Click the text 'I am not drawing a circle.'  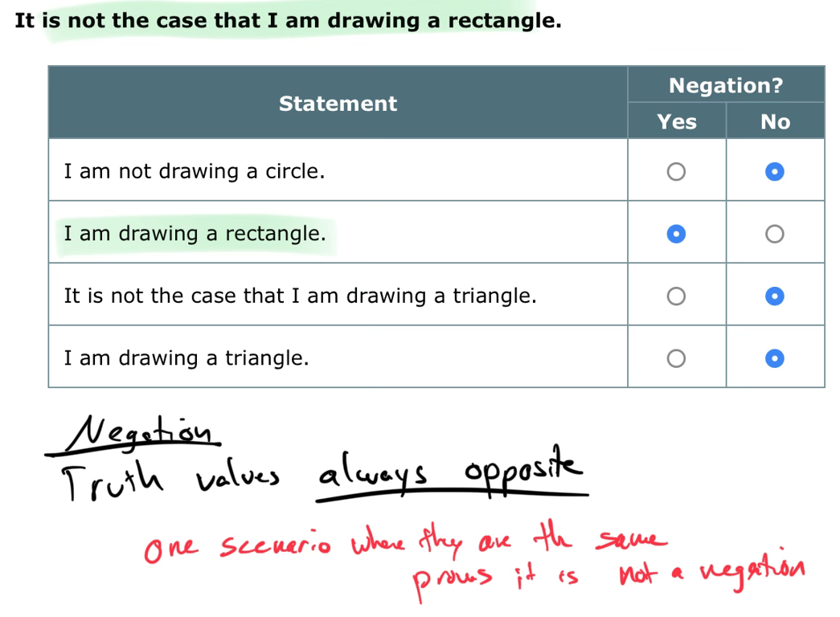pos(195,171)
